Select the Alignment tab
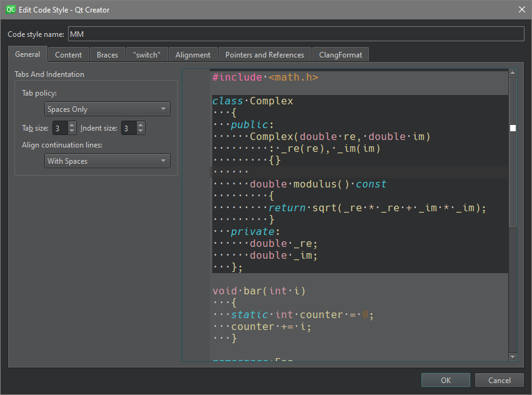 tap(193, 55)
